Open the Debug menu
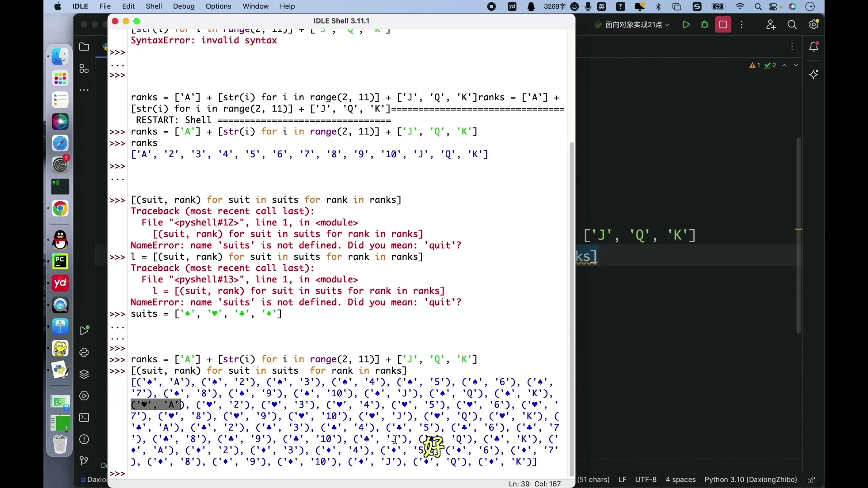868x488 pixels. pyautogui.click(x=184, y=6)
